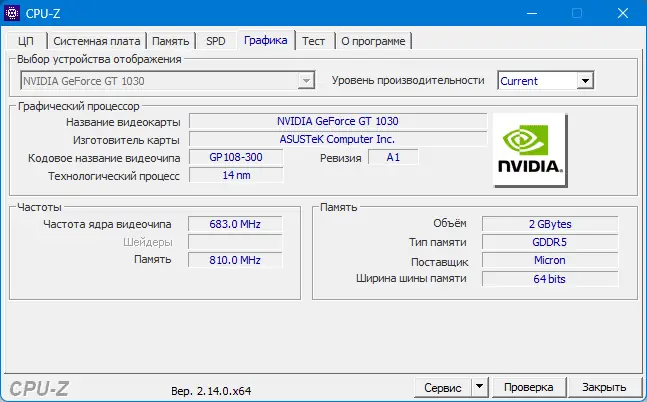The width and height of the screenshot is (647, 402).
Task: Close the CPU-Z window with X
Action: coord(623,13)
